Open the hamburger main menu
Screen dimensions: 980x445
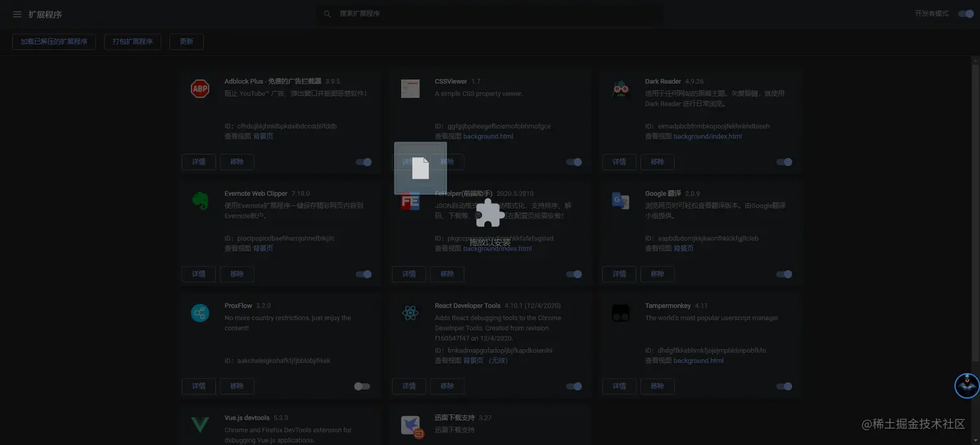coord(17,14)
